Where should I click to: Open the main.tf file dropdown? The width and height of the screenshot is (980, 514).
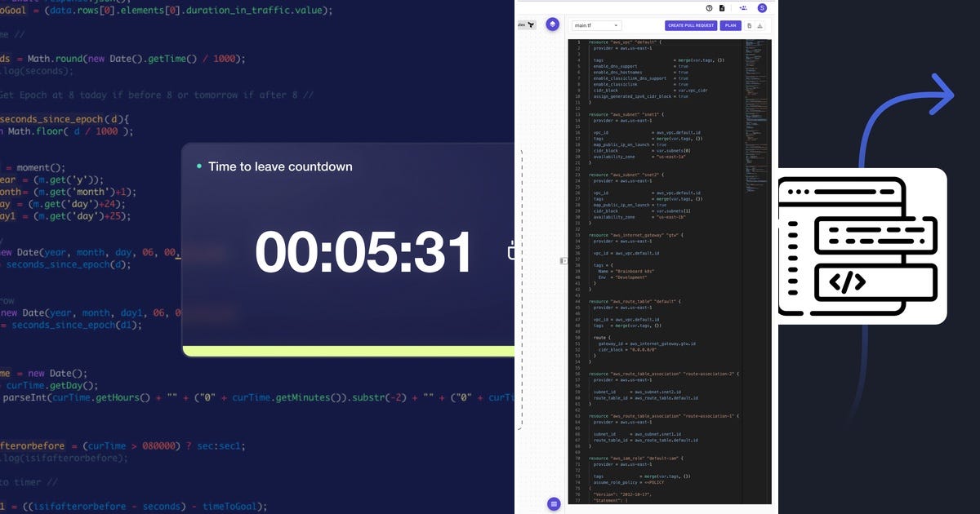coord(595,24)
